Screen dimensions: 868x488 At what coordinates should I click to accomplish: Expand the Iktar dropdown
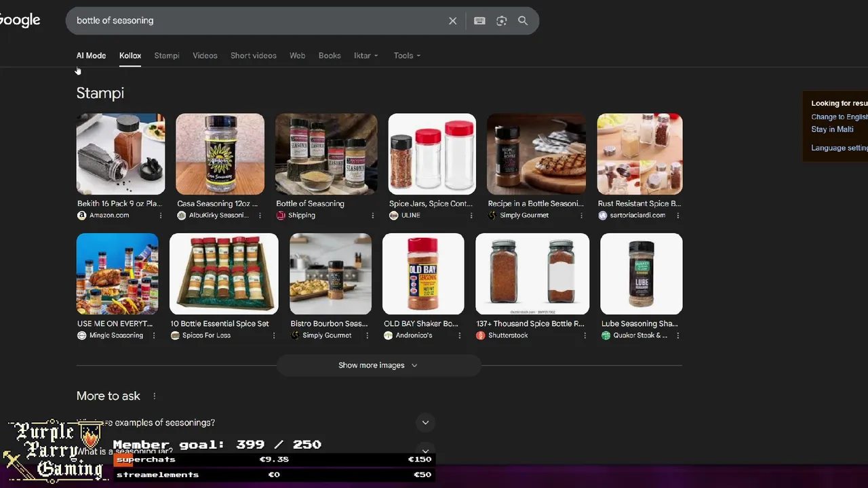click(366, 56)
